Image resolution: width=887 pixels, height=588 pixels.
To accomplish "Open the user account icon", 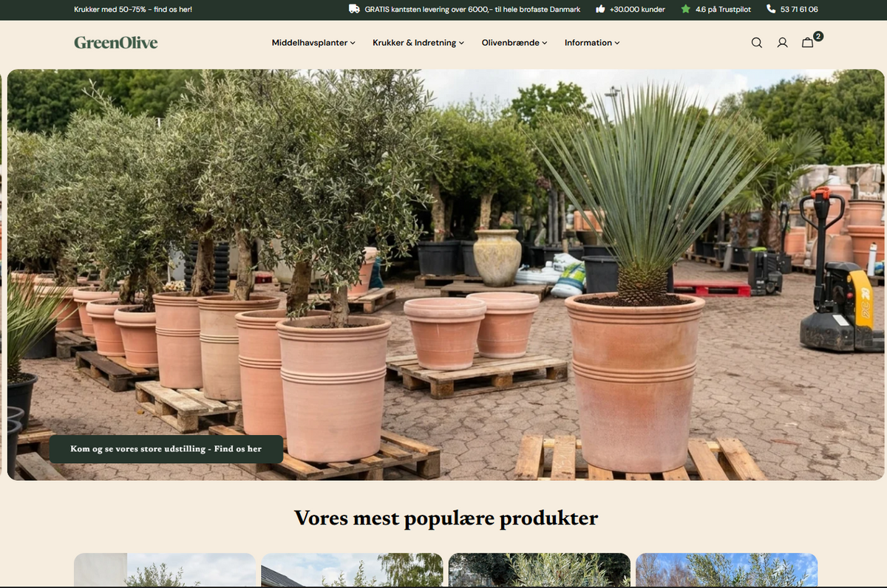I will 782,43.
